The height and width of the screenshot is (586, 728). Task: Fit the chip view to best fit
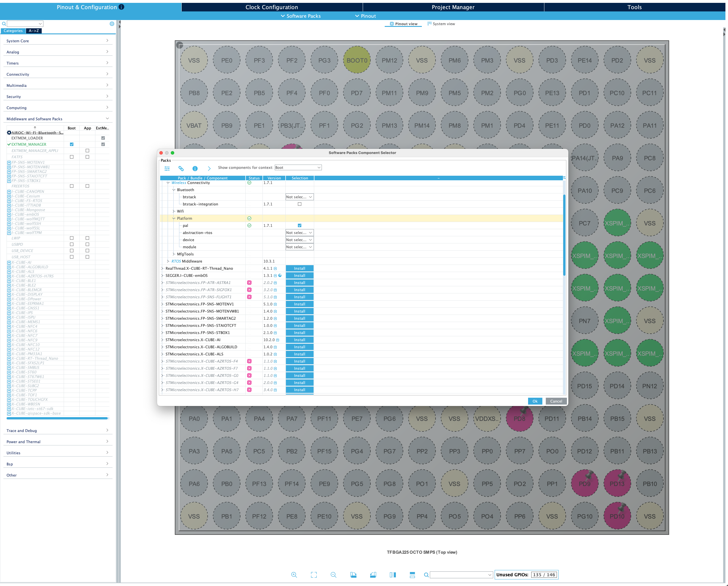[x=314, y=575]
